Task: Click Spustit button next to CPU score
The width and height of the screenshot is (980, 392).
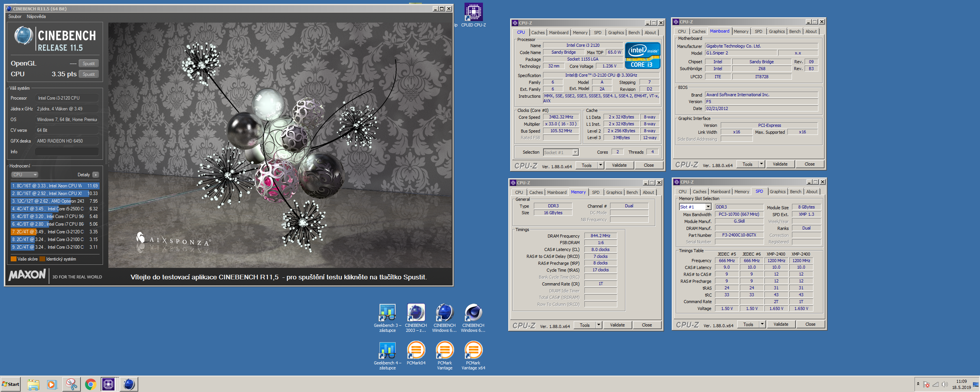Action: [89, 74]
